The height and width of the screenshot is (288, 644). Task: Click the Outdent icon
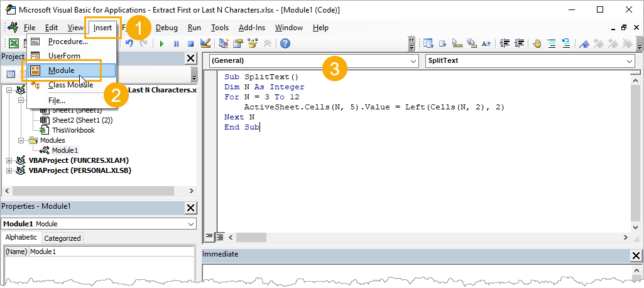click(x=519, y=43)
